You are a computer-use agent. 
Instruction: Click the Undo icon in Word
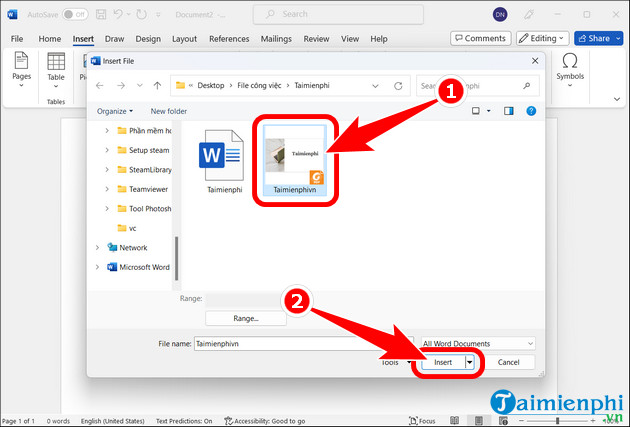[x=118, y=14]
